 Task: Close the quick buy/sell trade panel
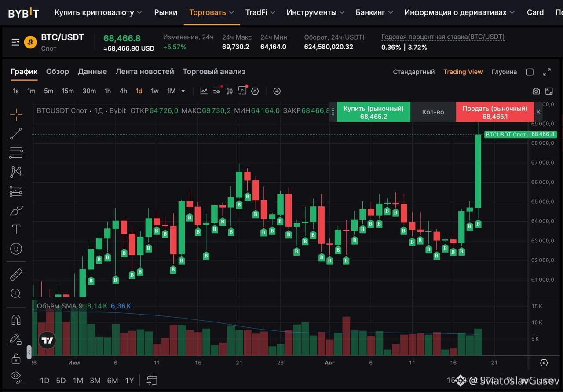[538, 112]
